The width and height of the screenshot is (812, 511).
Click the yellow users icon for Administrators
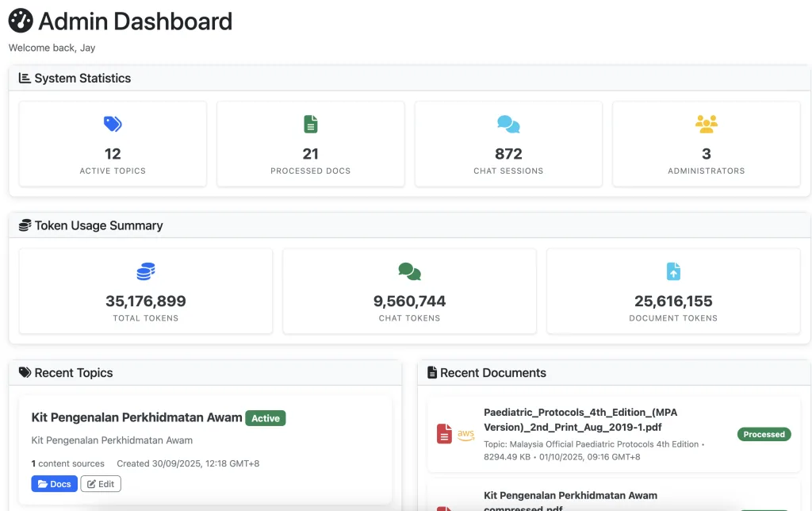[706, 124]
